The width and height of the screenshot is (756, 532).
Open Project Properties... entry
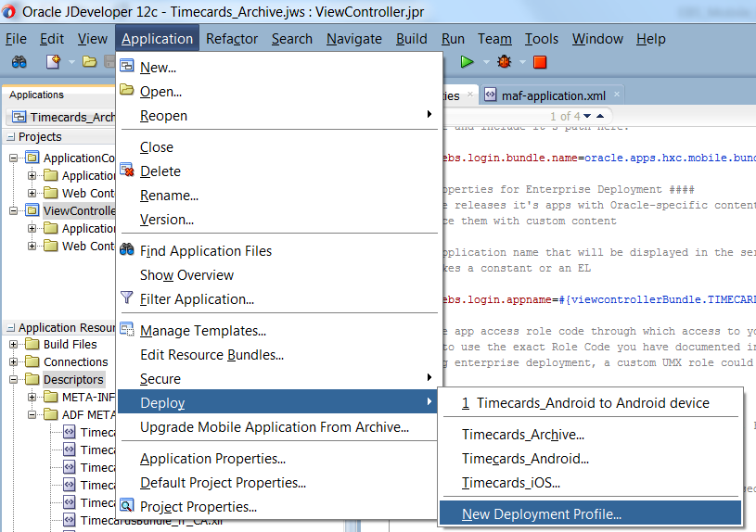[279, 506]
